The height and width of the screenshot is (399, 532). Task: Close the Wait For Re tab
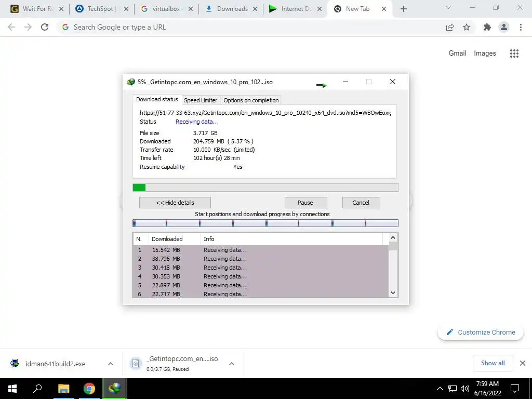click(x=61, y=9)
